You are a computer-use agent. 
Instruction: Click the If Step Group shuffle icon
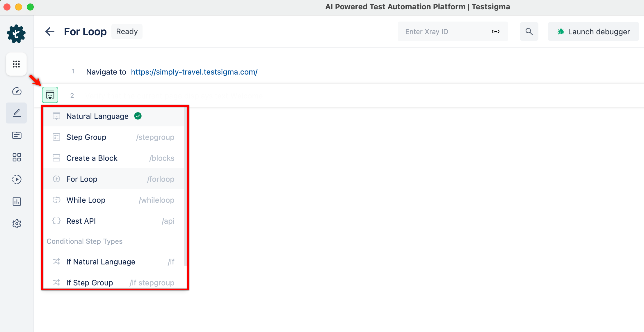[56, 283]
